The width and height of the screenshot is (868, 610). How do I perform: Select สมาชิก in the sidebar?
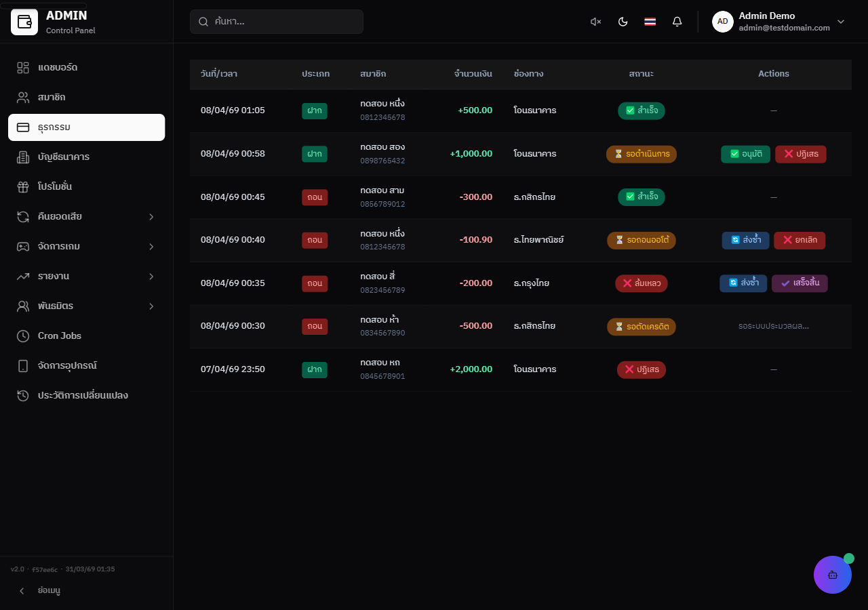pos(87,97)
